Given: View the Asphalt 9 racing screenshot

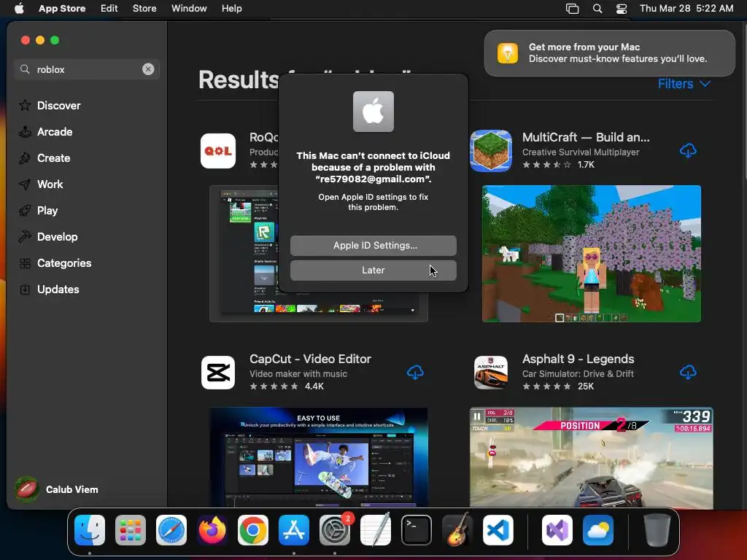Looking at the screenshot, I should pos(591,458).
